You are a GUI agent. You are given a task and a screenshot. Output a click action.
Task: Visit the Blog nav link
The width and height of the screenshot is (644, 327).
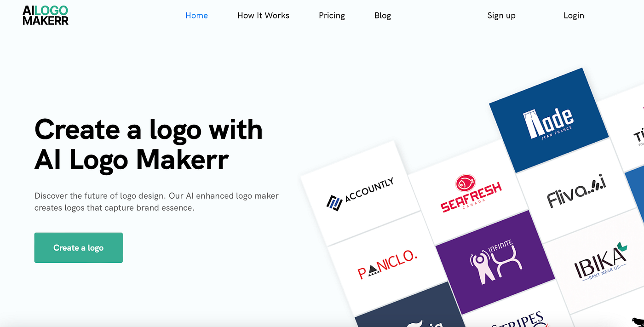click(382, 15)
